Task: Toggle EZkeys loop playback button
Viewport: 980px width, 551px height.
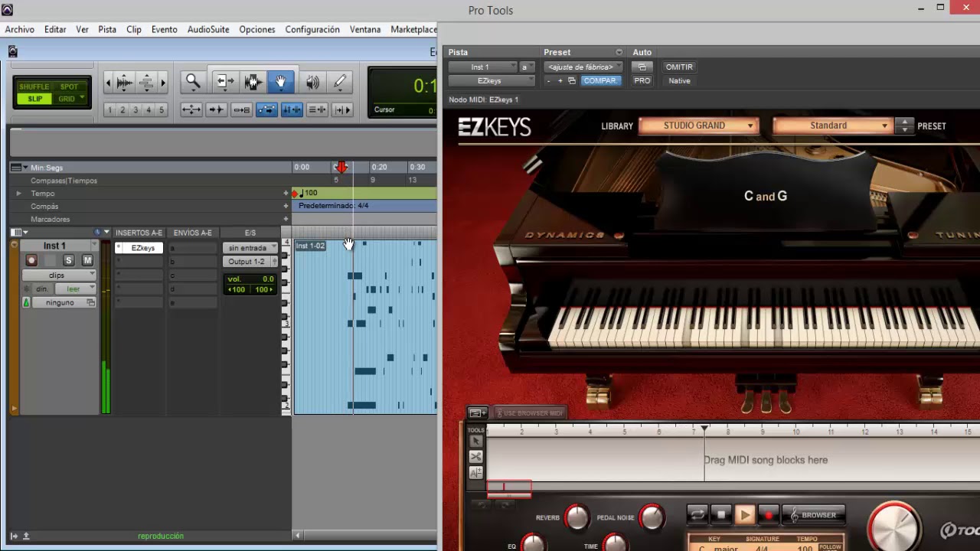Action: (697, 515)
